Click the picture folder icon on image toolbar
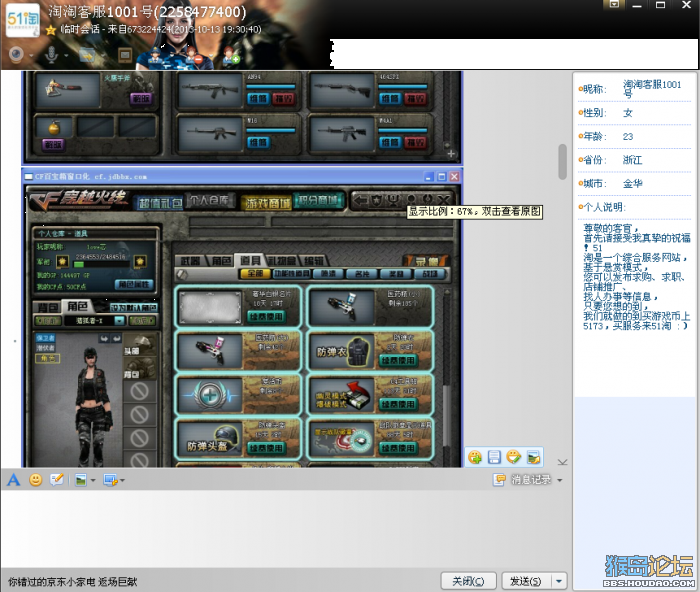The height and width of the screenshot is (592, 700). 533,457
